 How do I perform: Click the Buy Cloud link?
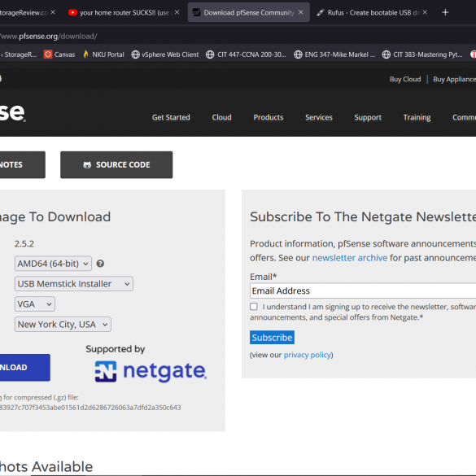click(405, 79)
